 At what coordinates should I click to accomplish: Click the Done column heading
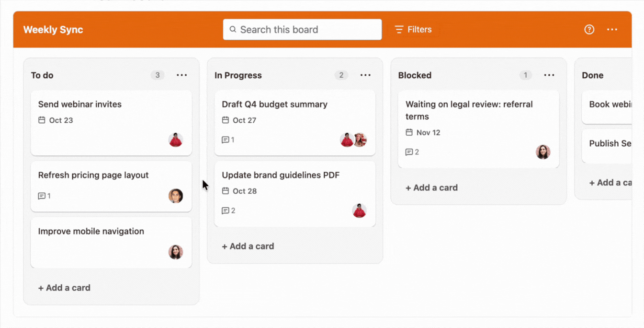(x=592, y=75)
